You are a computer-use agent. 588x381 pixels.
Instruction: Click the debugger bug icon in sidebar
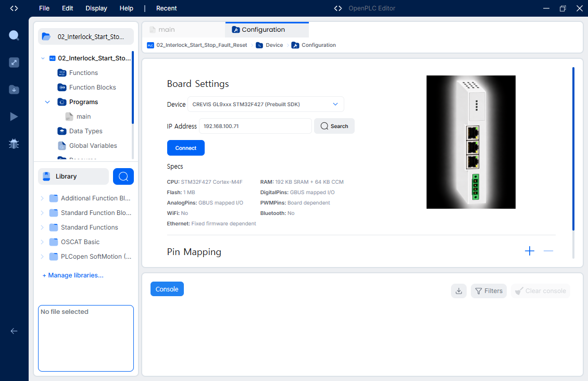pos(14,144)
